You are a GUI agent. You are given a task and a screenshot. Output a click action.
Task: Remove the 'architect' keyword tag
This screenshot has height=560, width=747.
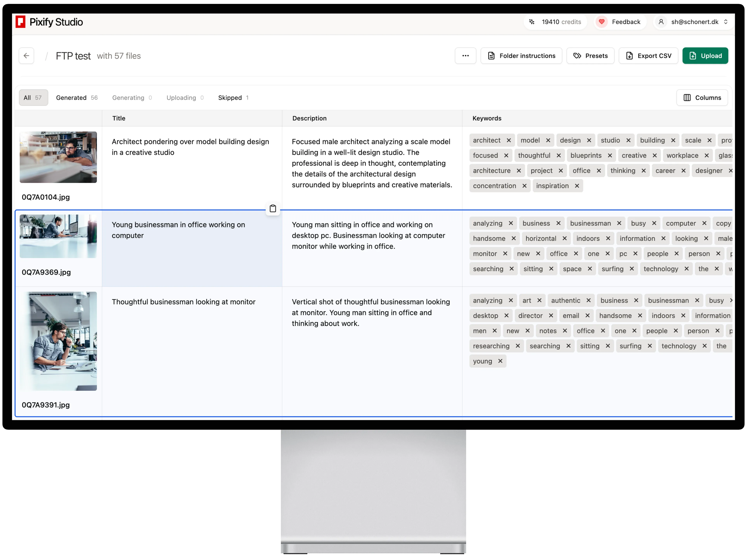click(509, 140)
